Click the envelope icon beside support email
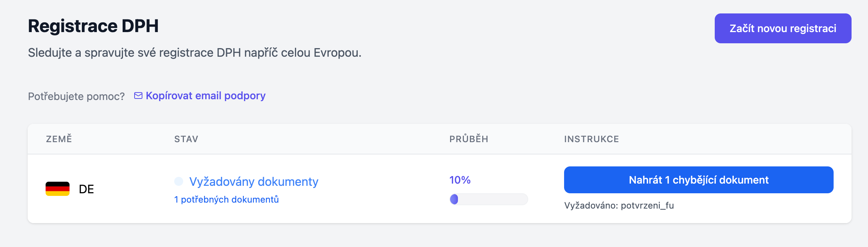This screenshot has width=868, height=247. (x=138, y=96)
